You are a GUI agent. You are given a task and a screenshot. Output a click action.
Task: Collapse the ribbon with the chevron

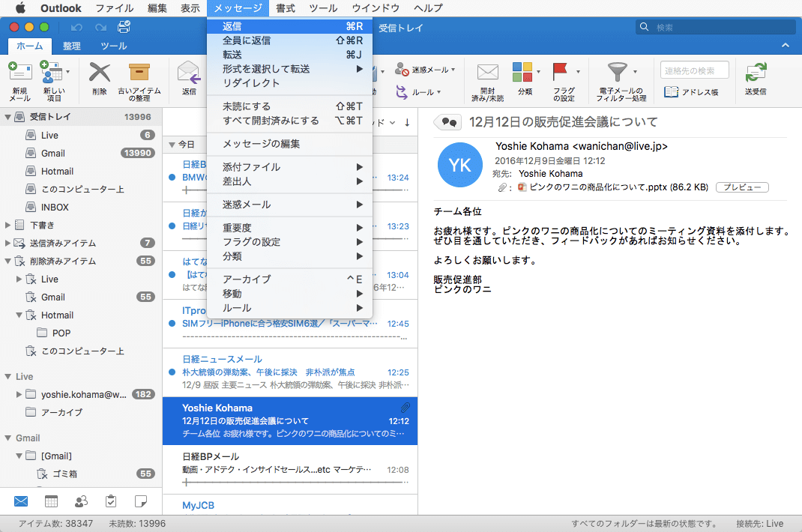tap(785, 46)
